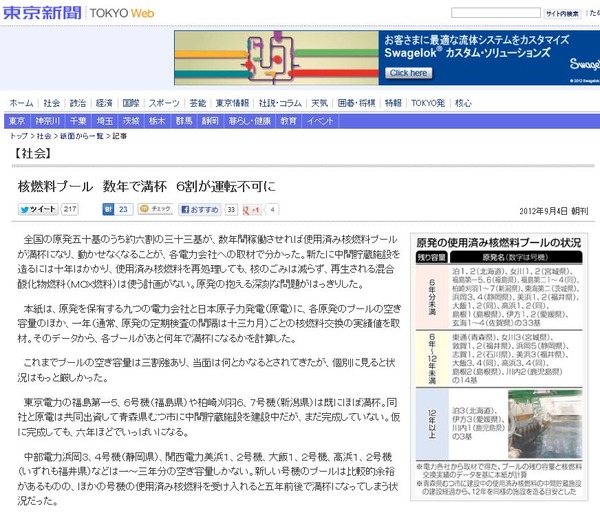The image size is (600, 515).
Task: Click the tweet count 217
Action: [x=70, y=209]
